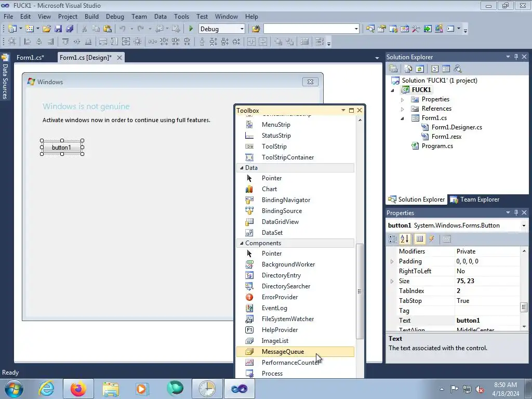Click View Designer icon in Solution Explorer

[446, 69]
